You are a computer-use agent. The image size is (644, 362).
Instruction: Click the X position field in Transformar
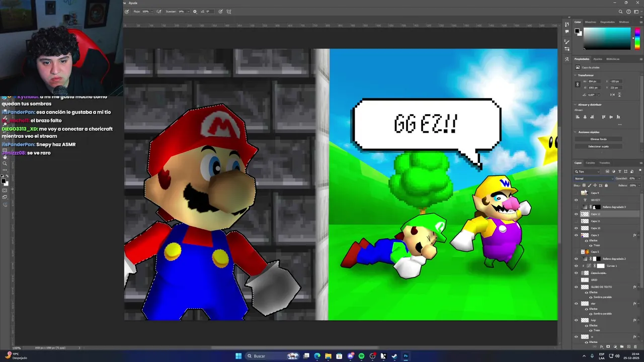click(x=616, y=81)
